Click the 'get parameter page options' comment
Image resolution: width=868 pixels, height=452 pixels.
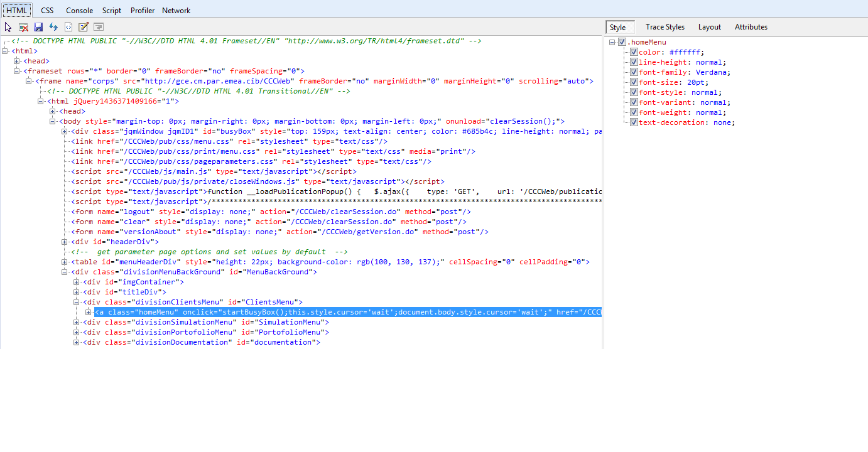coord(209,252)
